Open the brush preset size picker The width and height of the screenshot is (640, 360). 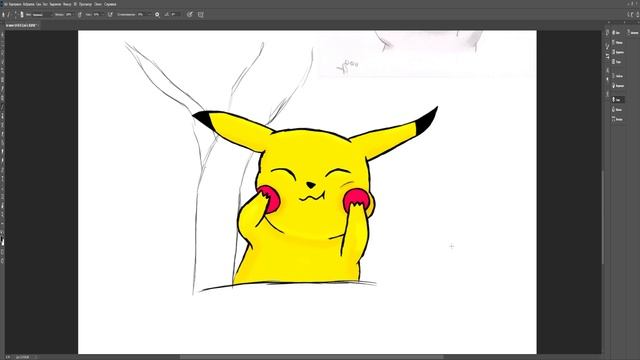(16, 14)
